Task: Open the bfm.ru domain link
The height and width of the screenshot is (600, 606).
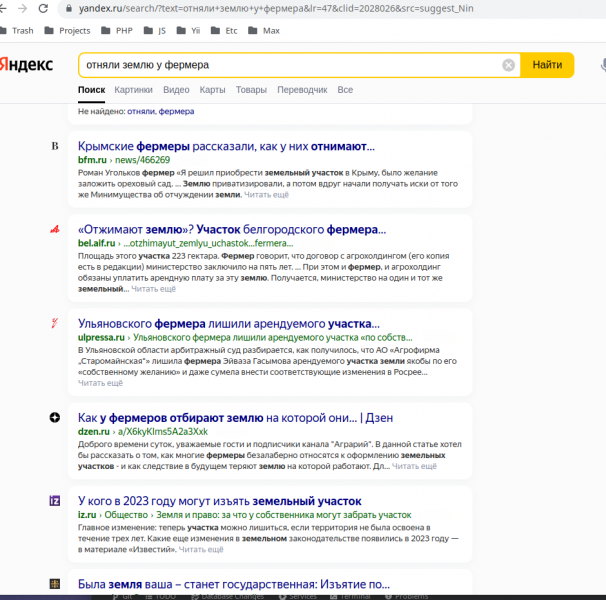Action: 92,160
